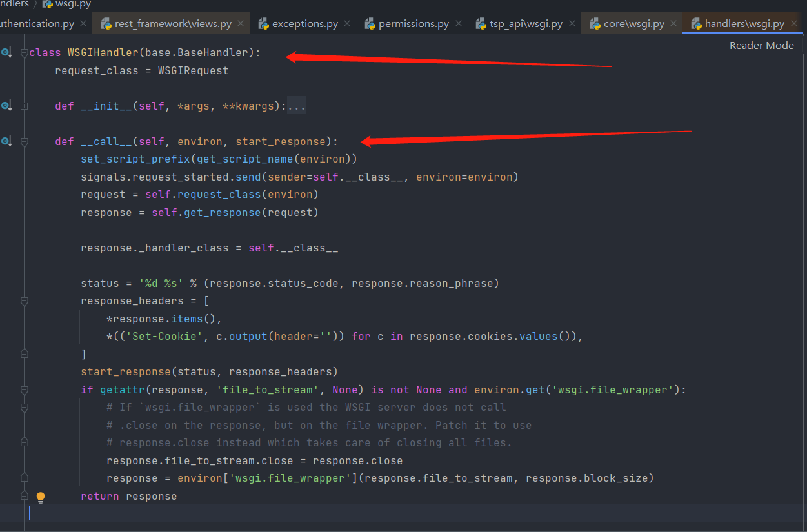807x532 pixels.
Task: Click 'response.reason_phrase' in status line
Action: click(x=423, y=283)
